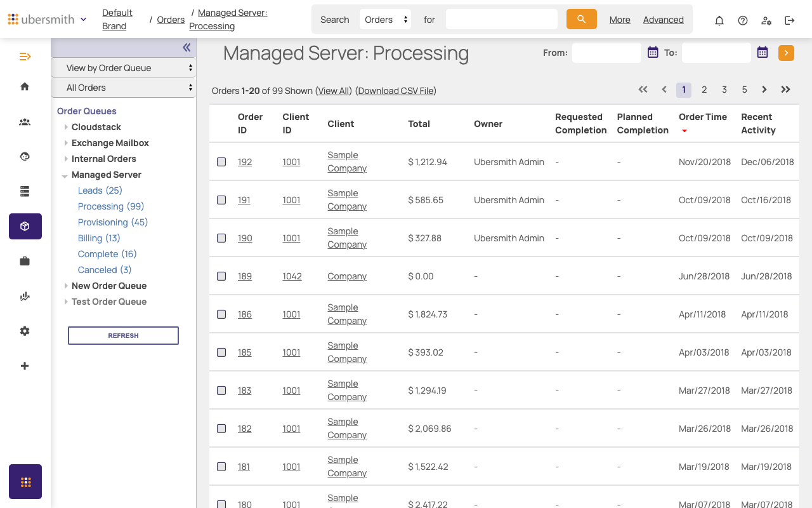
Task: Jump to the last page of orders
Action: coord(785,90)
